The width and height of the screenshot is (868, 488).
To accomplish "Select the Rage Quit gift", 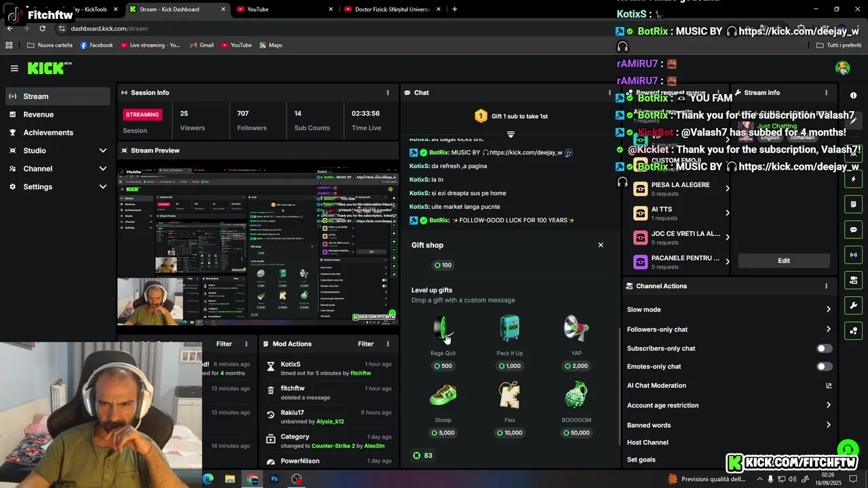I will coord(443,342).
